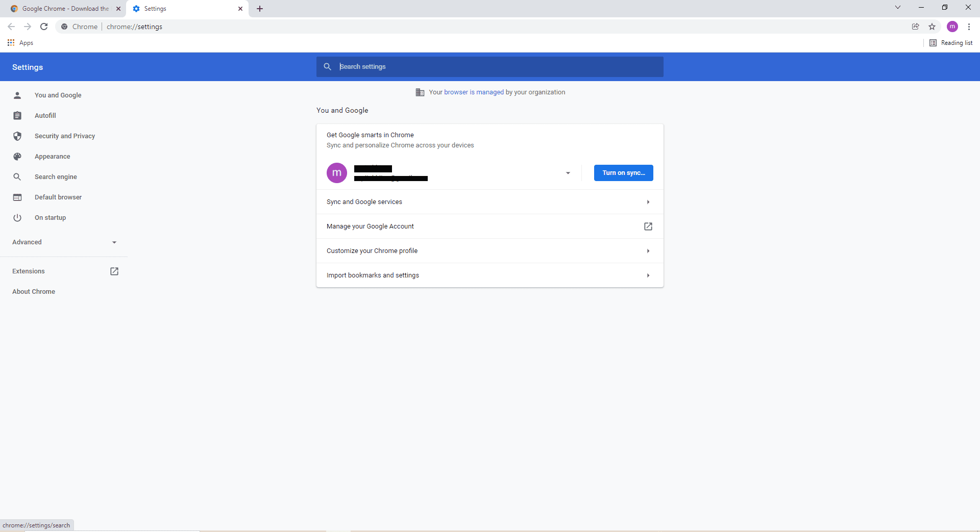Screen dimensions: 980x532
Task: Click the Default browser window icon
Action: click(x=17, y=197)
